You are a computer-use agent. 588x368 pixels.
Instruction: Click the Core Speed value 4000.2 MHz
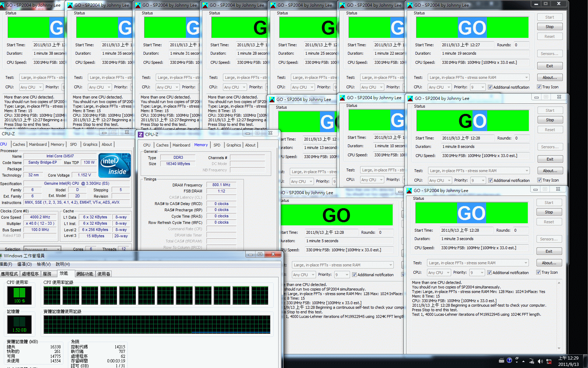40,217
